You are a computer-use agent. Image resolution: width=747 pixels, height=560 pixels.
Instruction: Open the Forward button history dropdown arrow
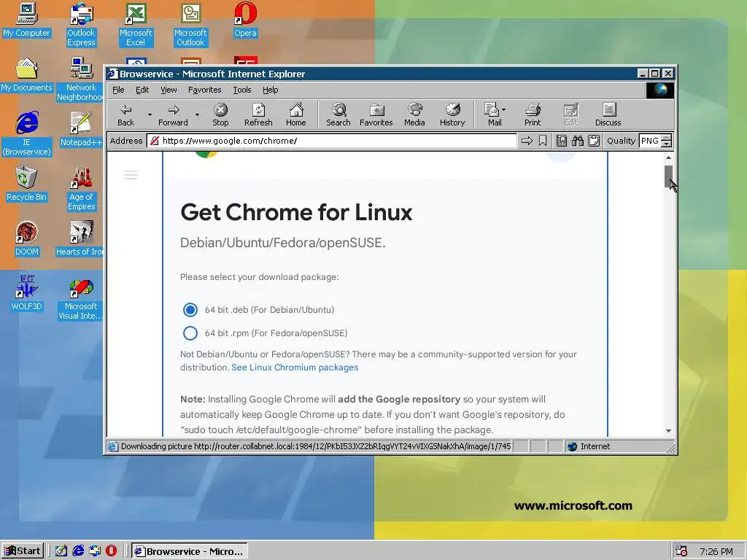coord(197,114)
